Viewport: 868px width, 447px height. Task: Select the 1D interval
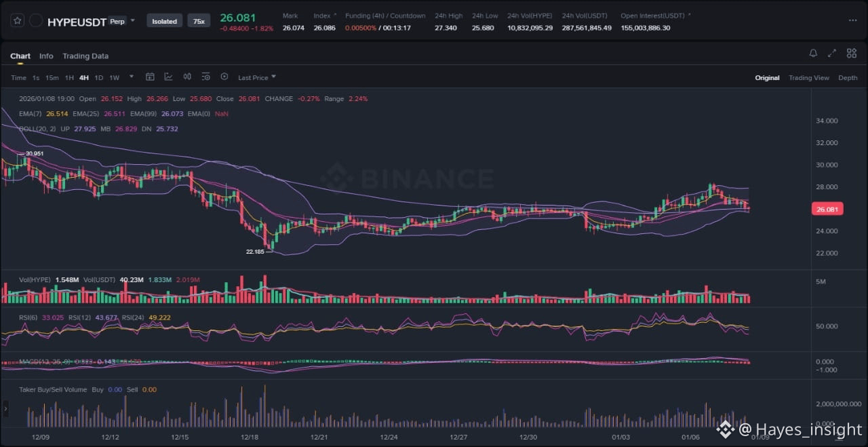[x=99, y=77]
